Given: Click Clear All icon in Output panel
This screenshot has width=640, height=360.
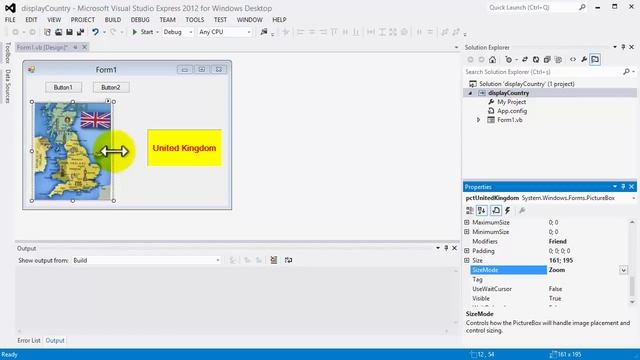Looking at the screenshot, I should click(273, 260).
